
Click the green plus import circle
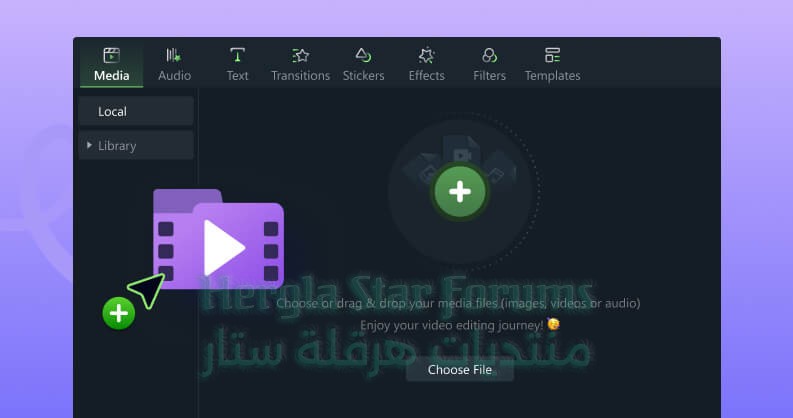pos(460,192)
